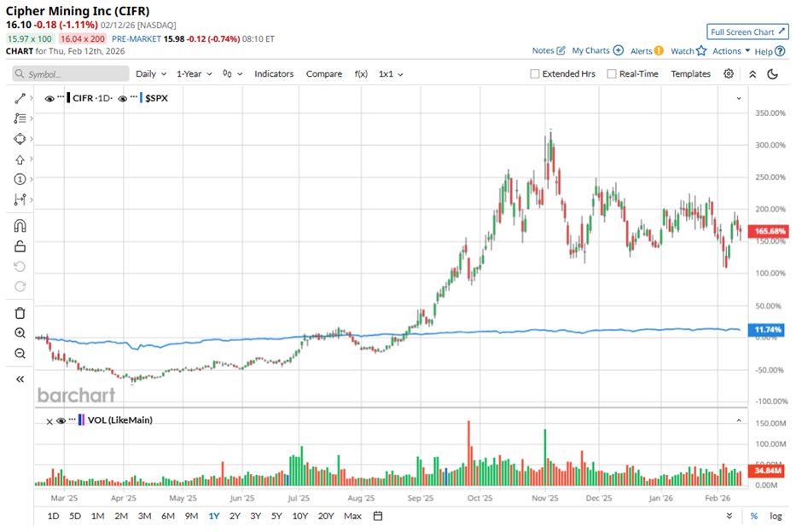Click the Full Screen Chart button

(747, 32)
